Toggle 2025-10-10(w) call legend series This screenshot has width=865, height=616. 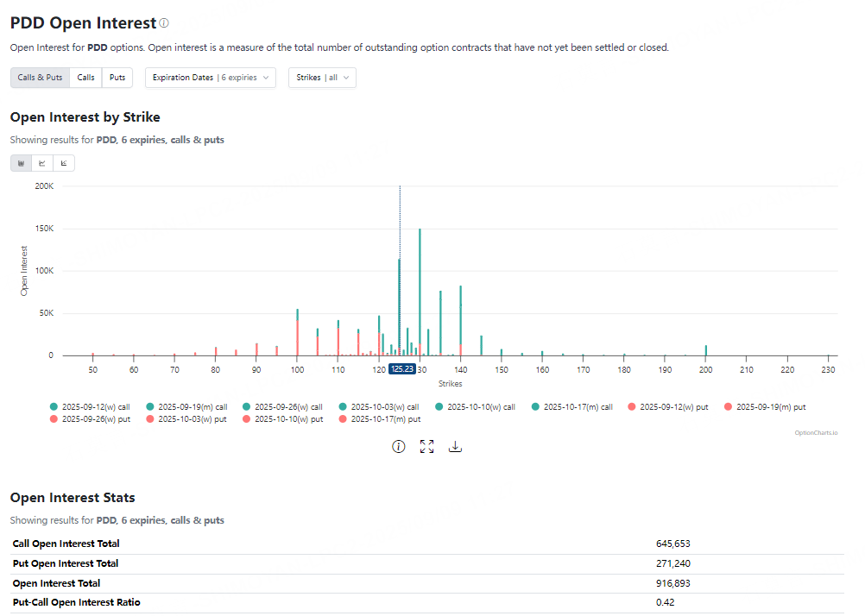[x=475, y=407]
